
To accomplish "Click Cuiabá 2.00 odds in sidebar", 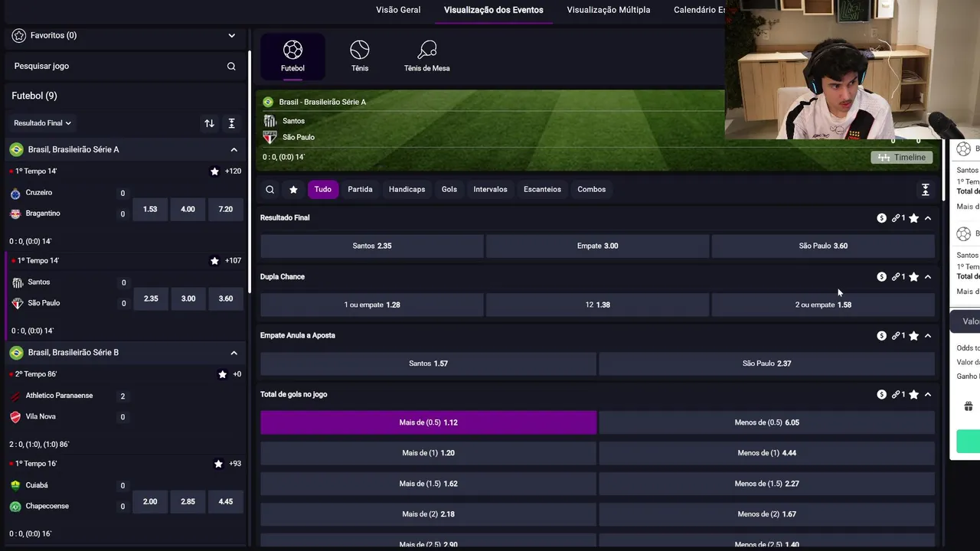I will click(150, 501).
